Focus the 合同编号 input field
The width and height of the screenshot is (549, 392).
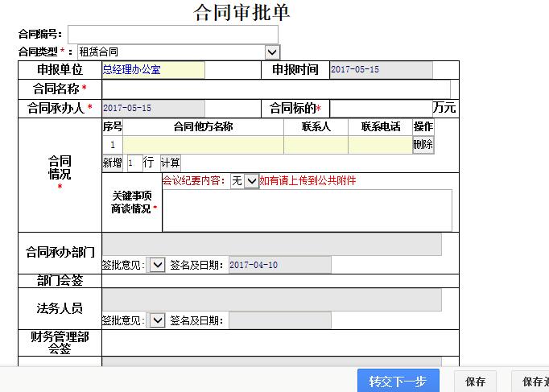172,34
